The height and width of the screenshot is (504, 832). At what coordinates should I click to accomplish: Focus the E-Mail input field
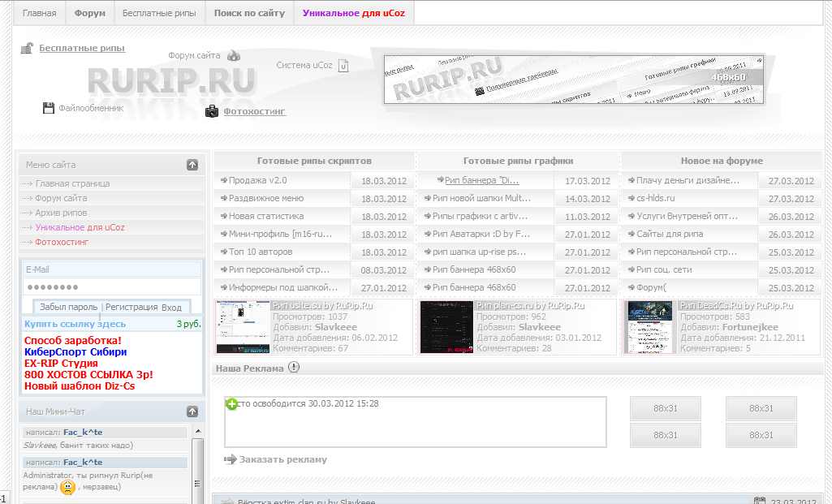pos(112,269)
